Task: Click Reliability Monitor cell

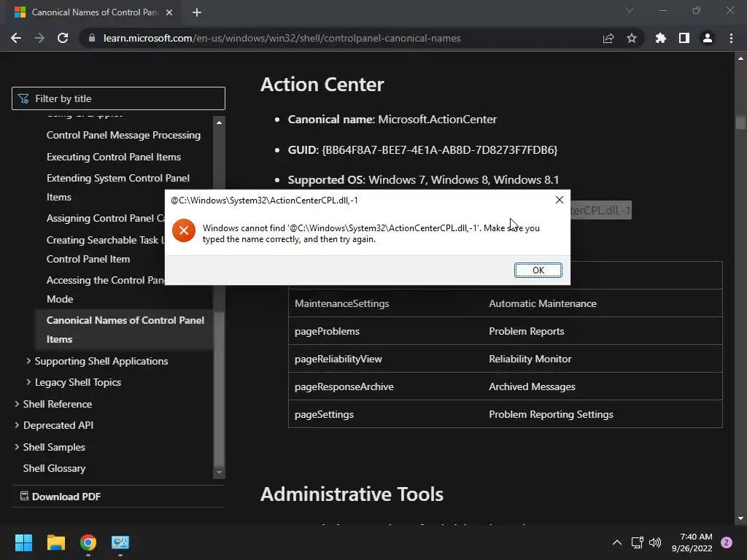Action: coord(530,359)
